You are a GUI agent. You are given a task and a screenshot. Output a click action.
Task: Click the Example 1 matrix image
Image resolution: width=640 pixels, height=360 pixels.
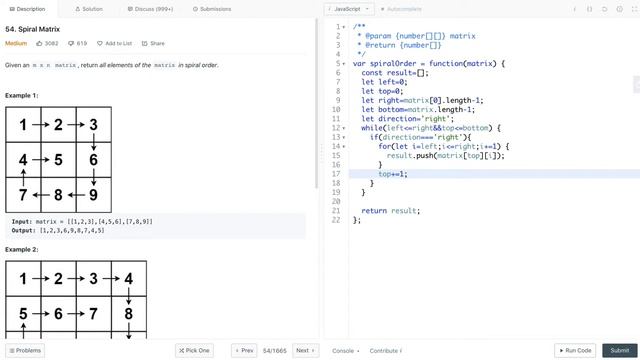point(58,160)
